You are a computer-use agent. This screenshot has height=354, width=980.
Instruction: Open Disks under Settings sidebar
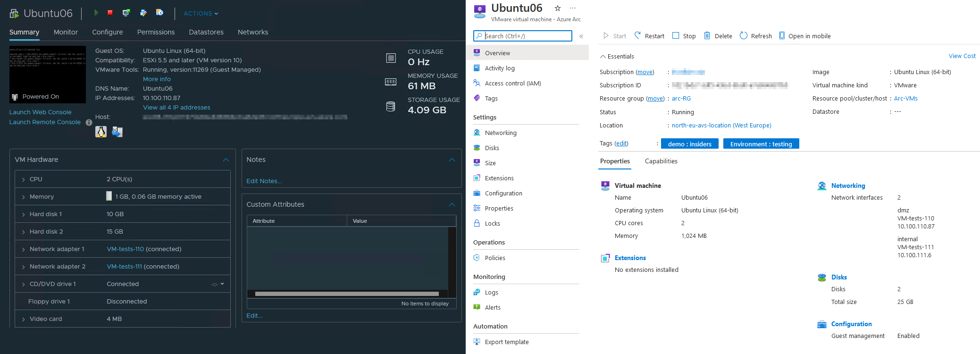pyautogui.click(x=492, y=148)
